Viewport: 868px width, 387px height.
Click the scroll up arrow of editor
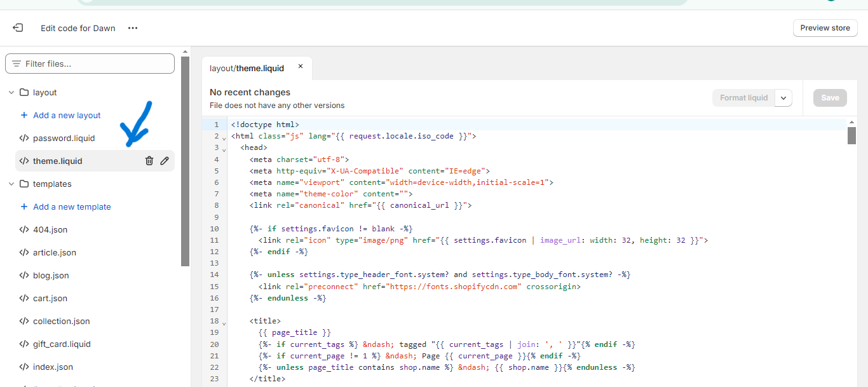[851, 122]
